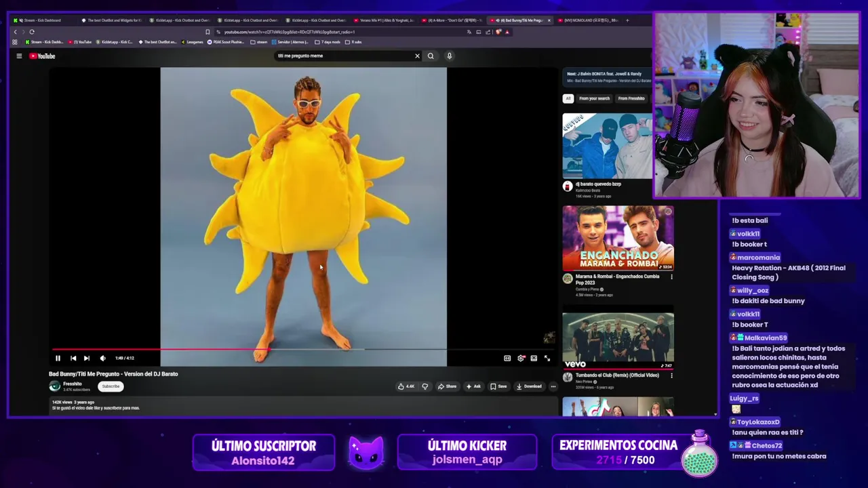Open browser apps grid in bookmarks bar
Screen dimensions: 868x488
15,42
